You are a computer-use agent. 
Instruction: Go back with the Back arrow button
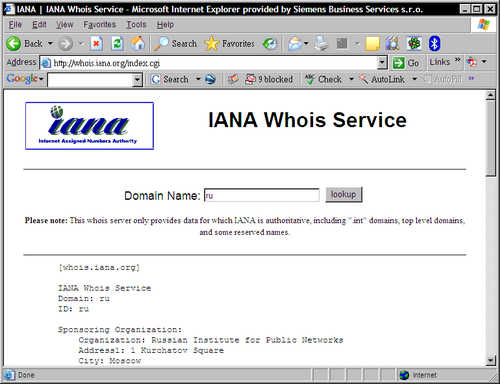(24, 44)
